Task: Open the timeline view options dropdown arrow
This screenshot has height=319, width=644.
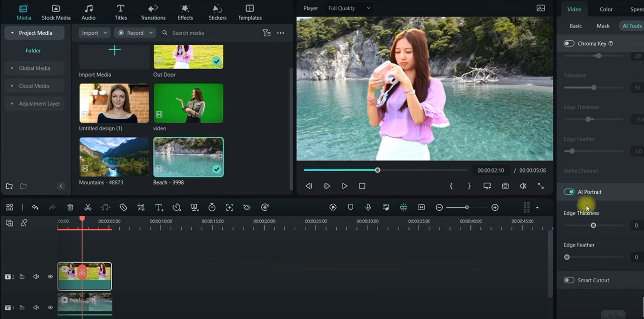Action: point(537,207)
